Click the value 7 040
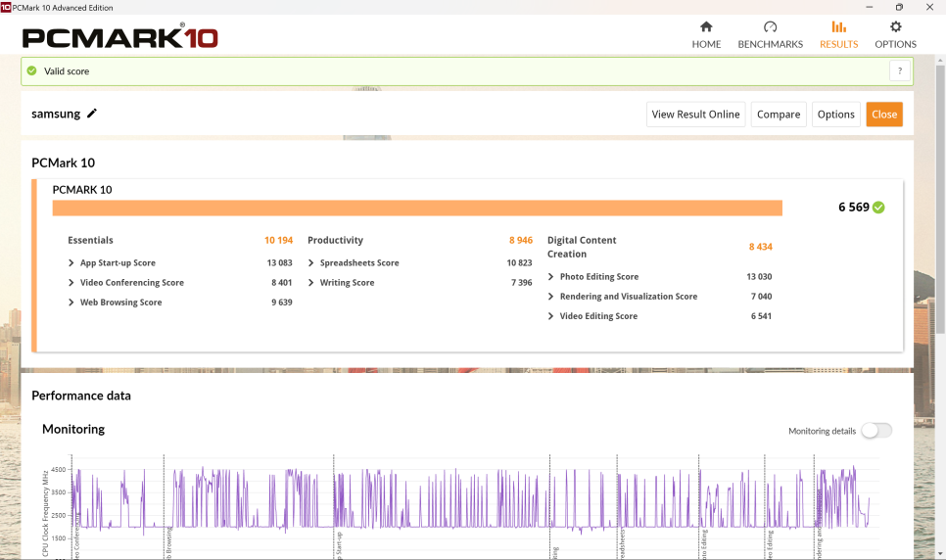The width and height of the screenshot is (946, 560). click(x=761, y=297)
